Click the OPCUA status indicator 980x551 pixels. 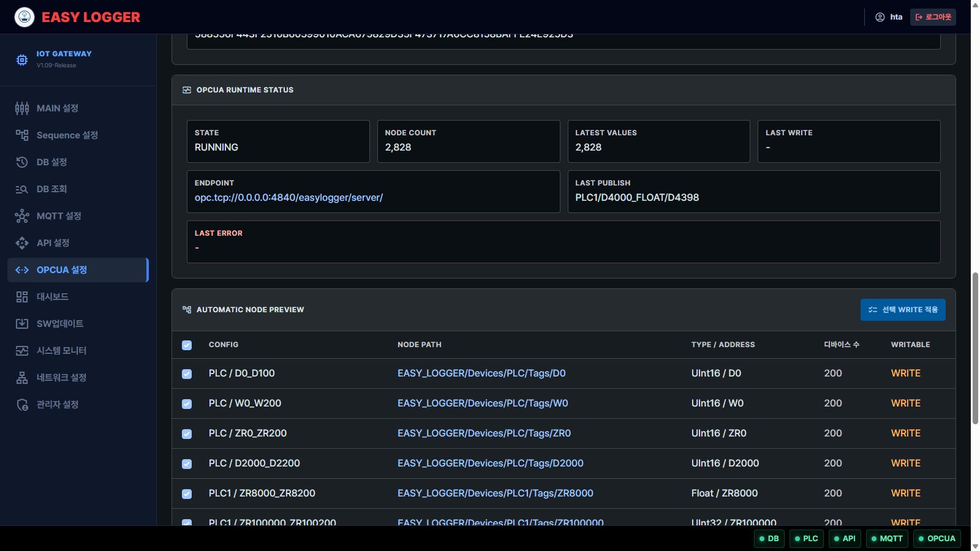[x=937, y=539]
